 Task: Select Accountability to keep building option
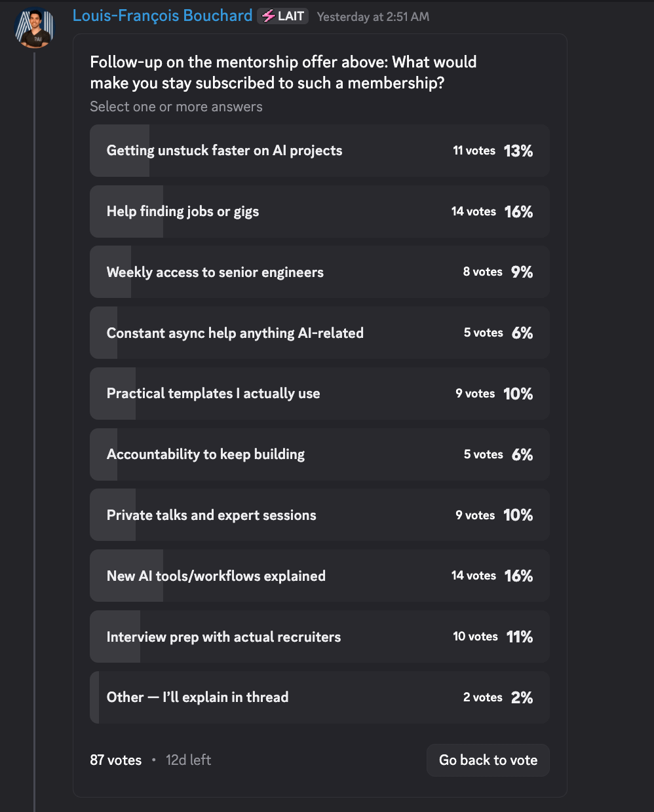click(x=320, y=454)
